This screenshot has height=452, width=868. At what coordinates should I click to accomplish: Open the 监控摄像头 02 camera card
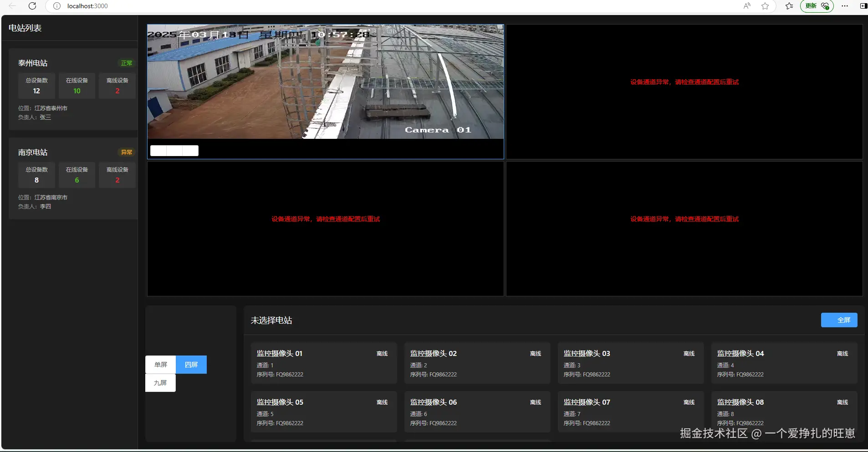477,363
